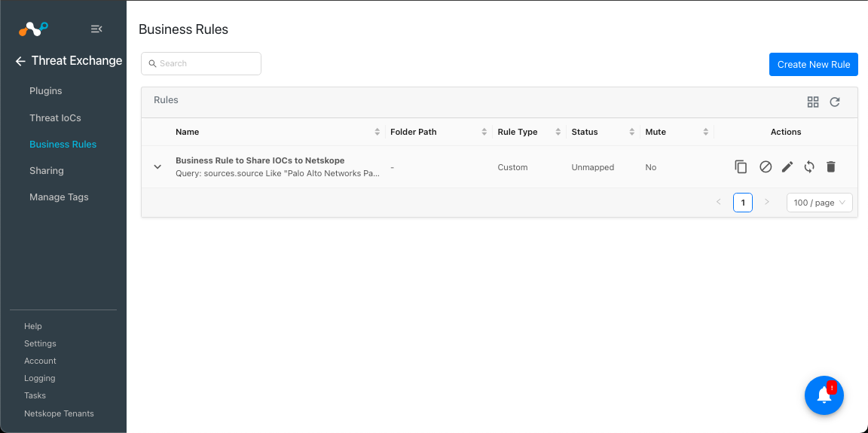The image size is (868, 433).
Task: Sort by Folder Path column
Action: [x=484, y=133]
